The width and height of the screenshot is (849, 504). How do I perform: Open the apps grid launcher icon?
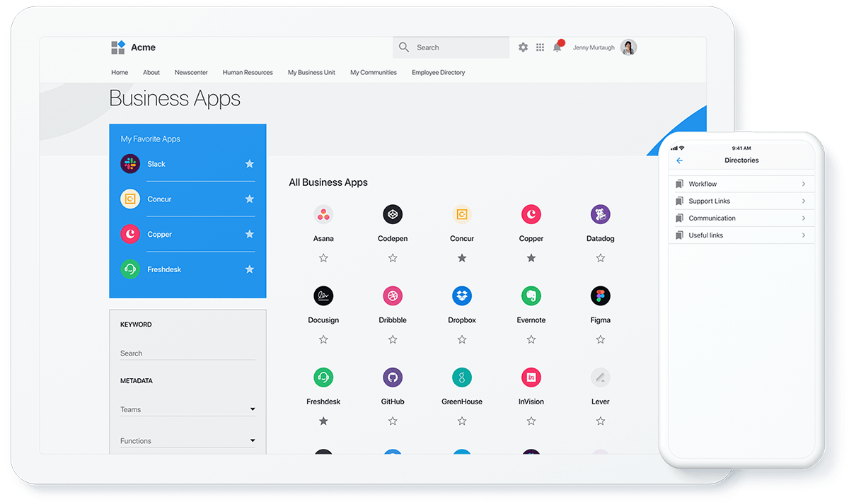(540, 47)
